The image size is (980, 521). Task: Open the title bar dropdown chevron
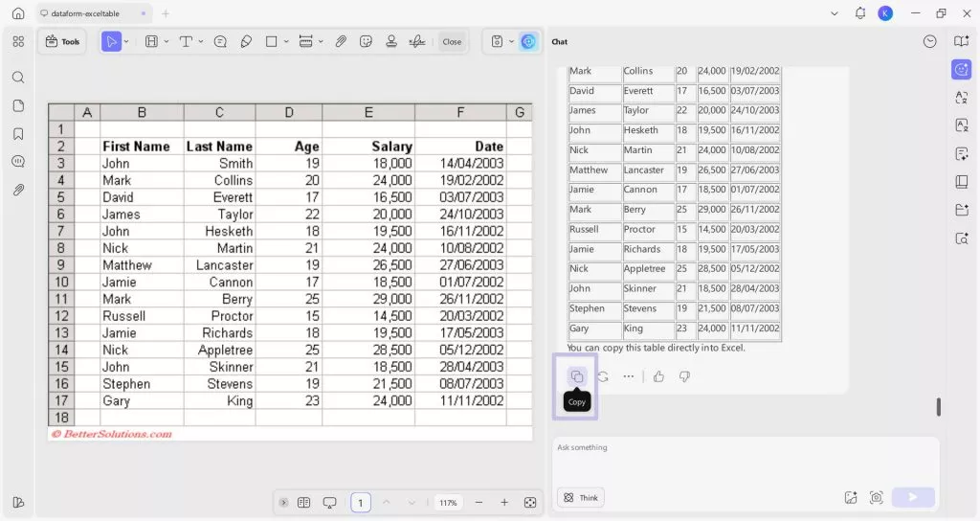pos(835,13)
